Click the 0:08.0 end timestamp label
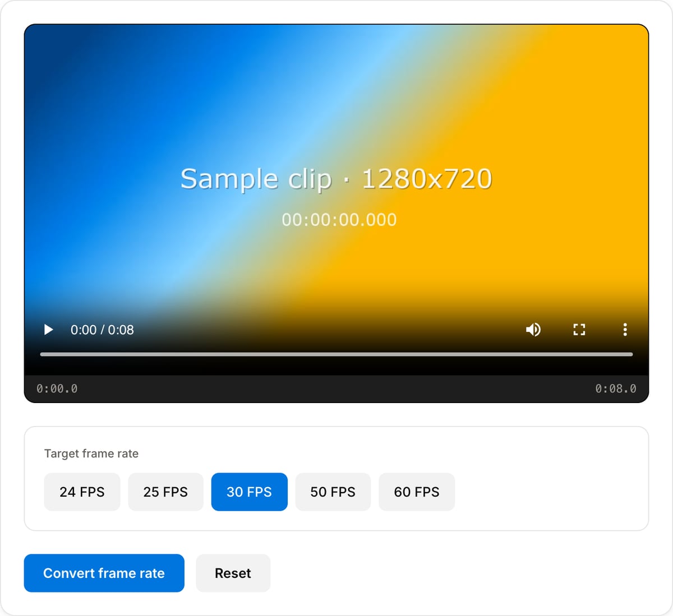673x616 pixels. 616,388
